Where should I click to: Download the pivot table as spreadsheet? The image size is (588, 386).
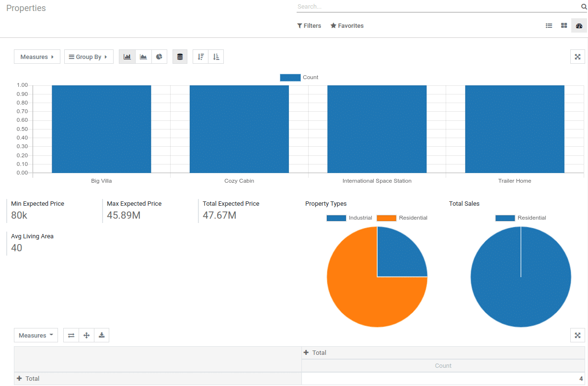click(x=102, y=335)
